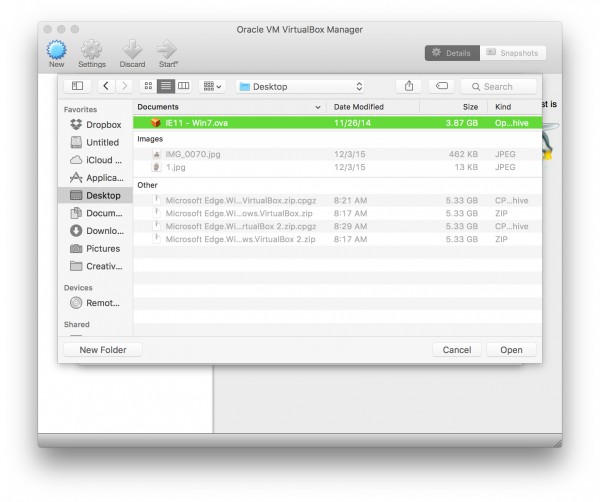The height and width of the screenshot is (502, 600).
Task: Select 1.jpg file row
Action: point(338,167)
